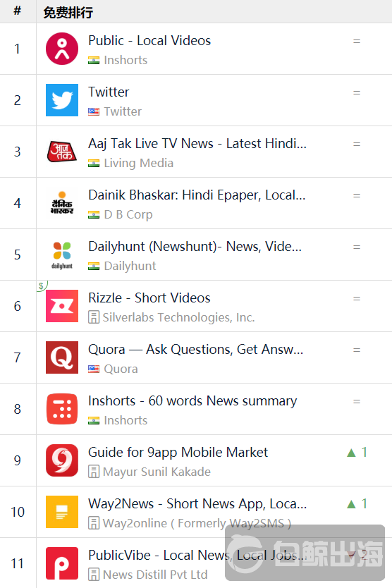Click the Dailyhunt colorful leaf icon
This screenshot has width=392, height=588.
click(62, 255)
